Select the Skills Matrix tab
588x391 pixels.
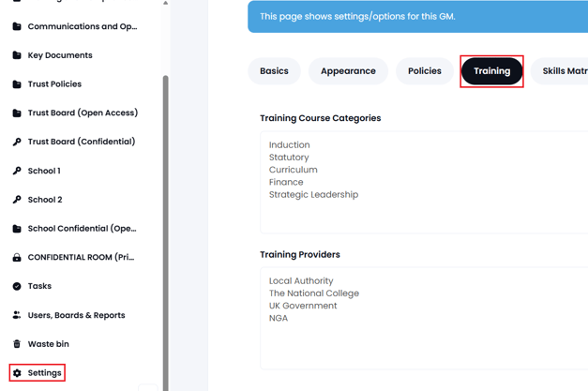pyautogui.click(x=561, y=71)
